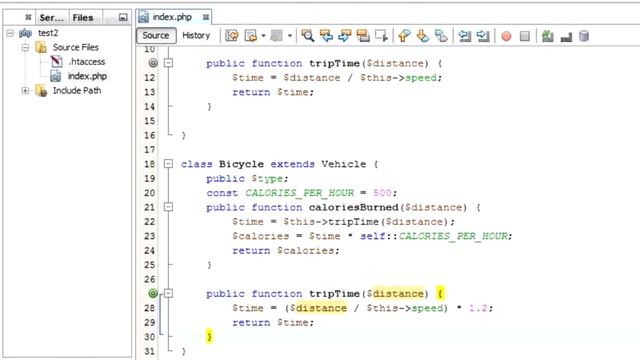Click line number 30 in the gutter
Viewport: 640px width, 360px height.
[x=149, y=337]
